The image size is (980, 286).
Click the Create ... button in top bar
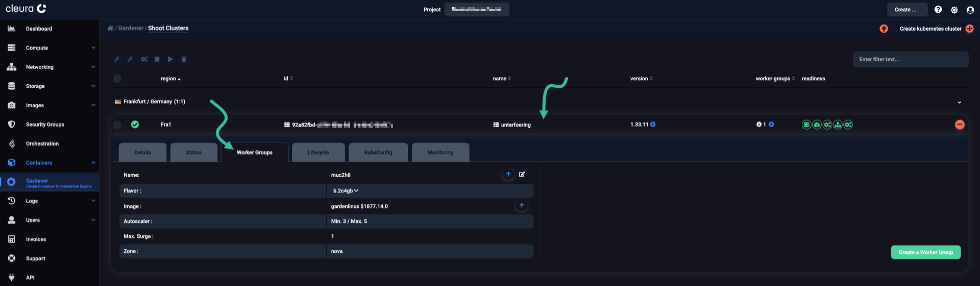tap(906, 10)
